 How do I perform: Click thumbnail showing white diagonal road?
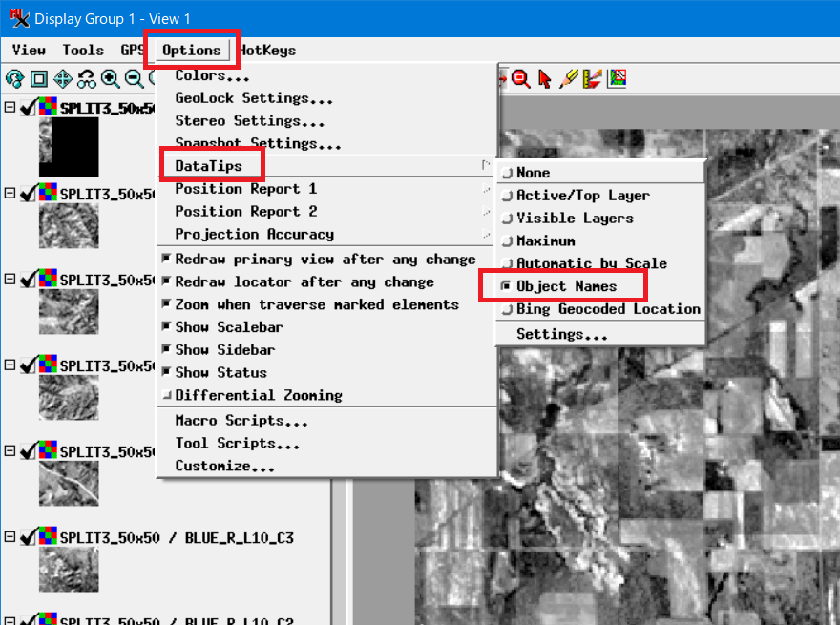tap(69, 484)
